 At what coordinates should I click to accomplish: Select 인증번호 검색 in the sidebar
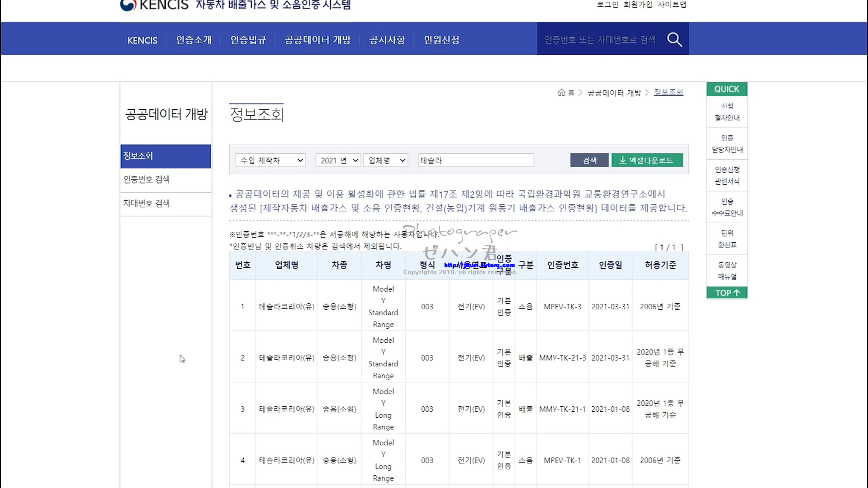click(147, 180)
